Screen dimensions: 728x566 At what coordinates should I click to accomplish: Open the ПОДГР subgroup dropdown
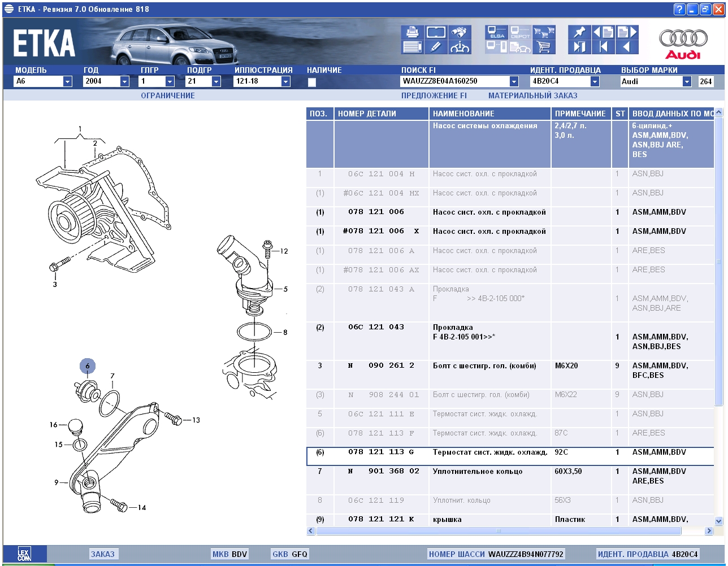(x=216, y=81)
